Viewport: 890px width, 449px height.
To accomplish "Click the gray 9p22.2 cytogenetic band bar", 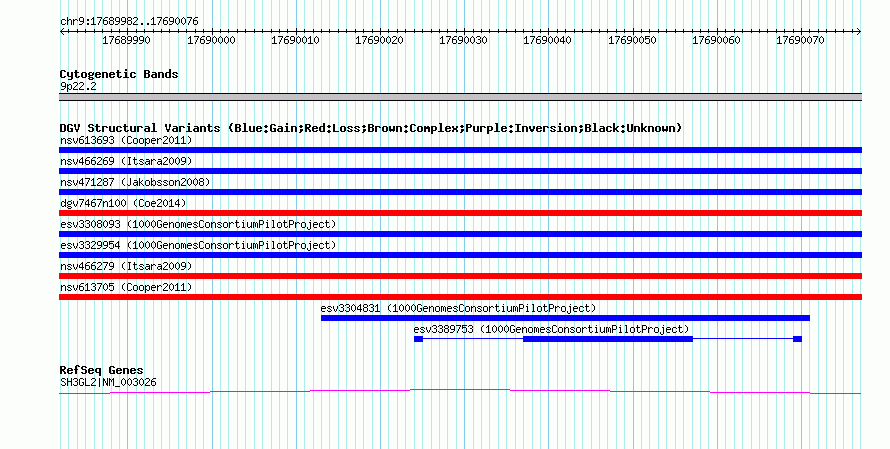I will pyautogui.click(x=460, y=97).
